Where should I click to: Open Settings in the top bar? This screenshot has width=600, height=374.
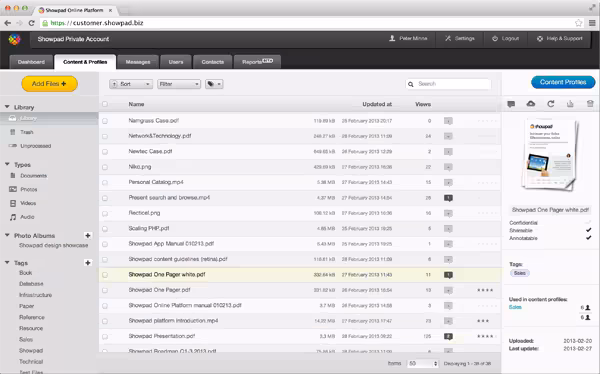click(x=460, y=39)
